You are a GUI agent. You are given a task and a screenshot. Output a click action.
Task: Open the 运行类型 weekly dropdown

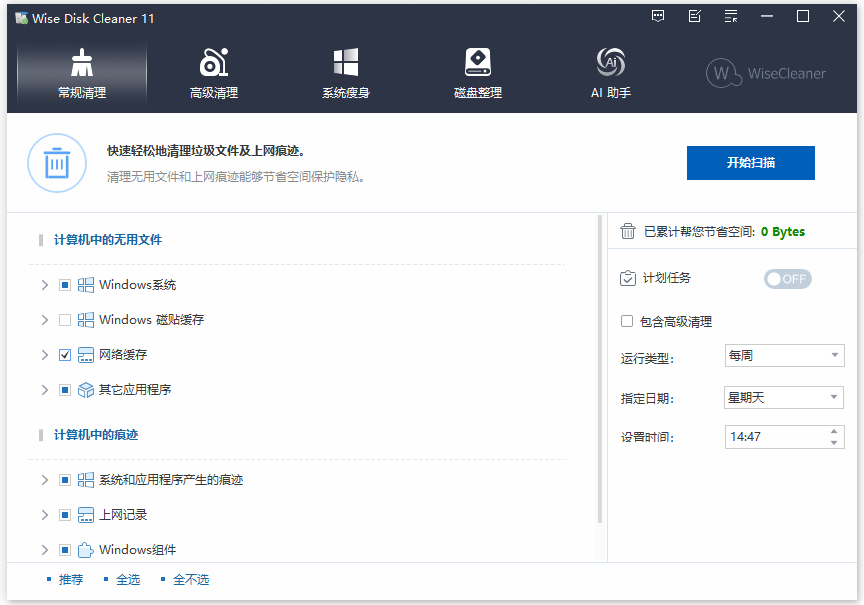coord(784,355)
